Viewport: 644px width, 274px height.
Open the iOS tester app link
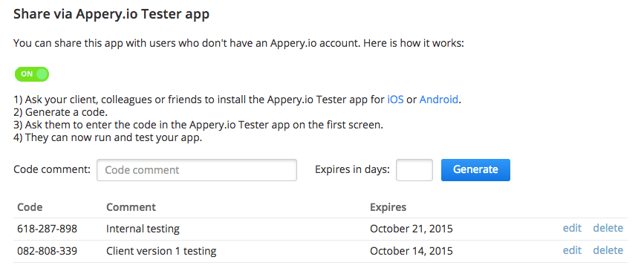395,100
